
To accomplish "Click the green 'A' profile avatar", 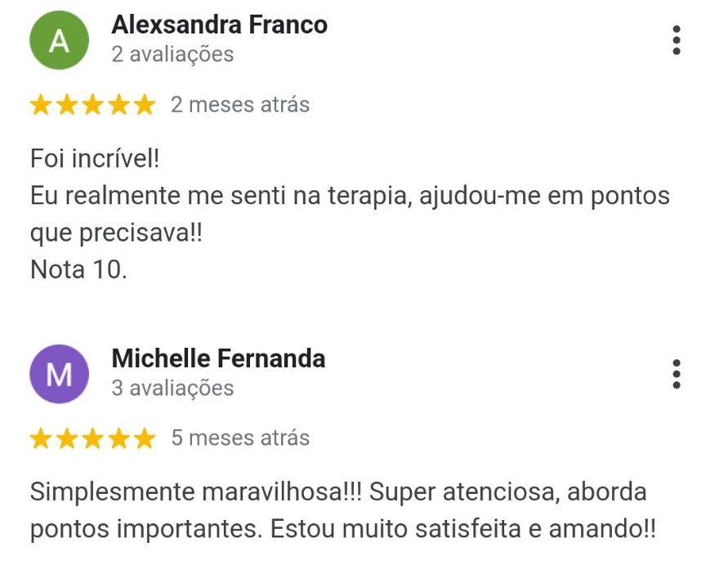I will click(x=60, y=40).
